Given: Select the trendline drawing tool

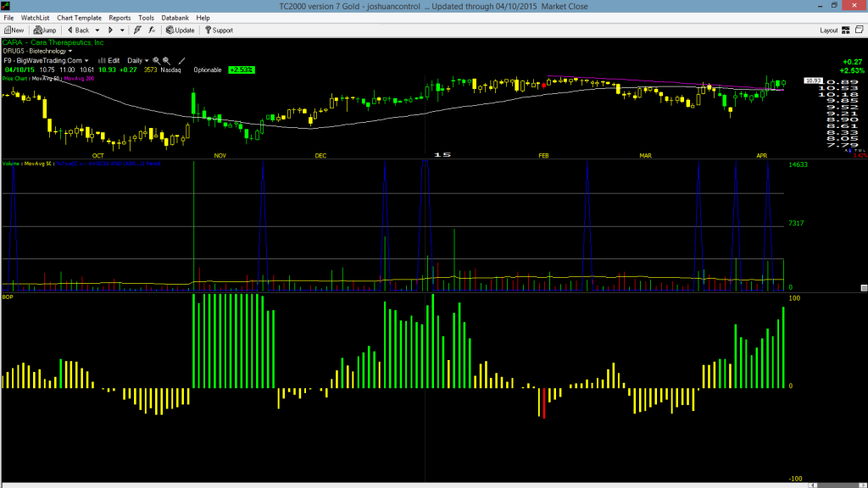Looking at the screenshot, I should tap(181, 61).
